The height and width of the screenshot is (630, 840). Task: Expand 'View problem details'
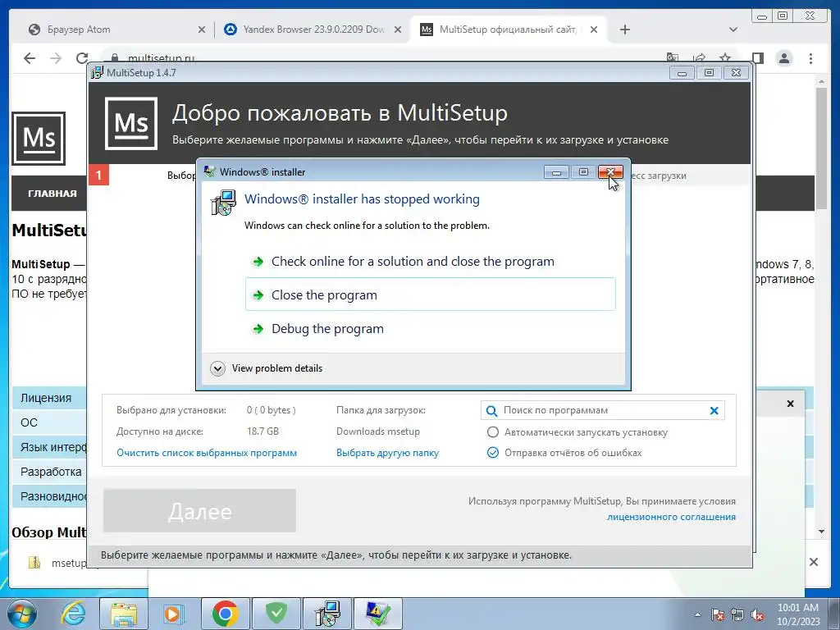267,368
